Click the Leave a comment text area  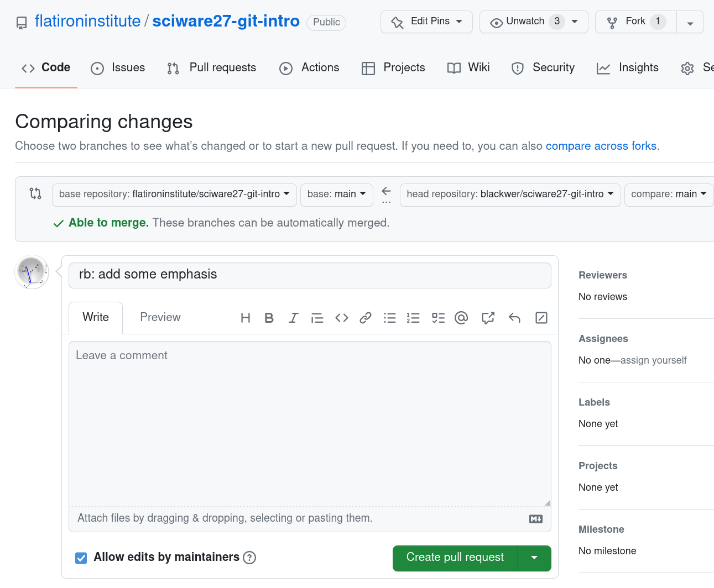pos(310,424)
